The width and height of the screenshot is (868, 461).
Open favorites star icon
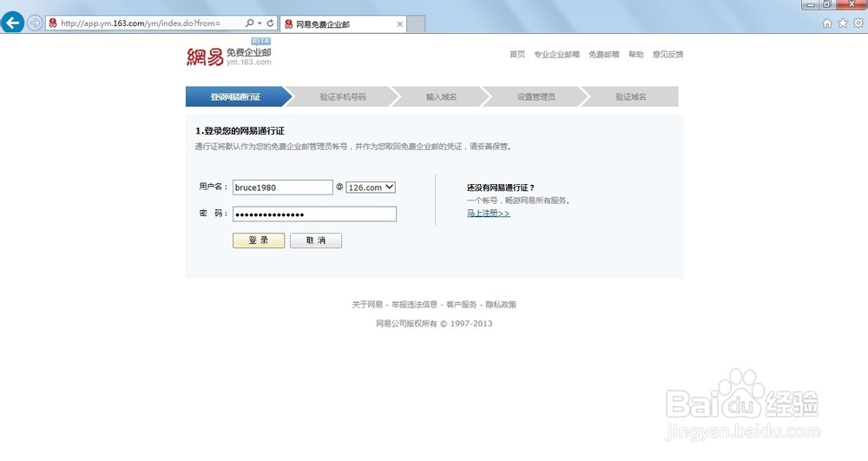pos(843,23)
